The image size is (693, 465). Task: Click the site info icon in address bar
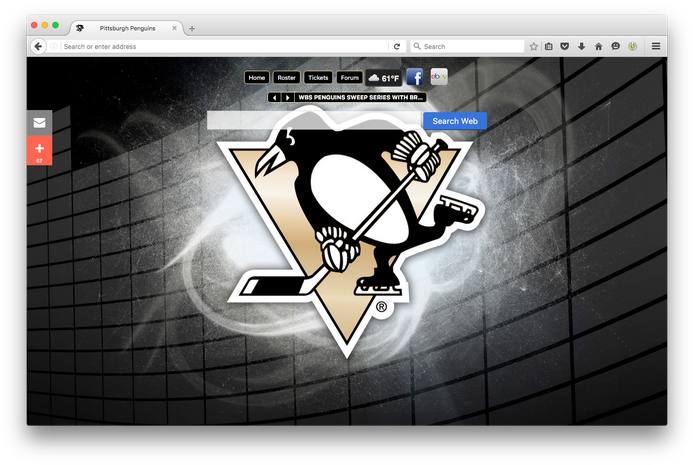point(54,46)
